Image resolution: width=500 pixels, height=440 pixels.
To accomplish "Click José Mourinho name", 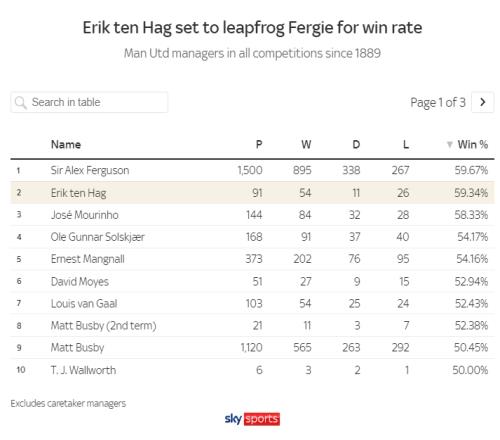I will 84,215.
